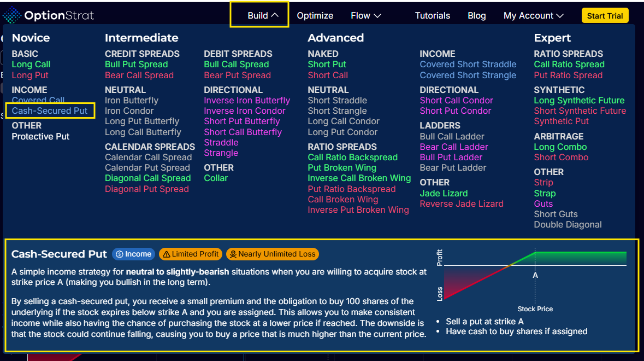Choose Short Strangle
Viewport: 644px width, 361px height.
338,110
